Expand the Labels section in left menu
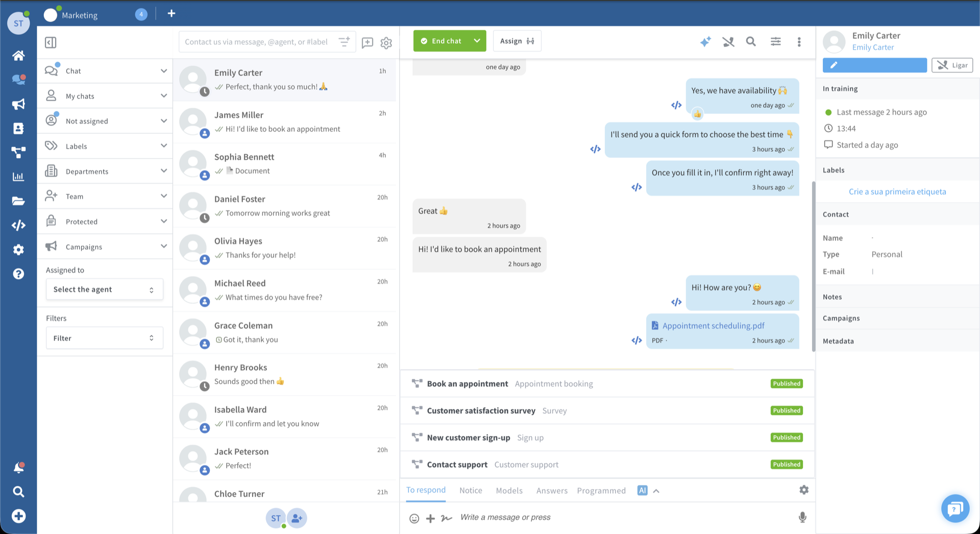 click(105, 146)
